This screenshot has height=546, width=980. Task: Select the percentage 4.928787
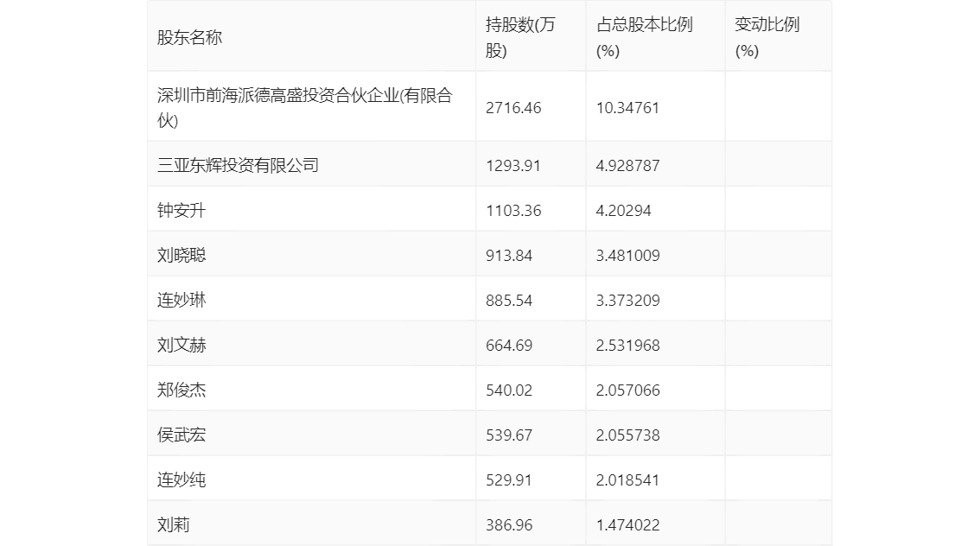[627, 166]
